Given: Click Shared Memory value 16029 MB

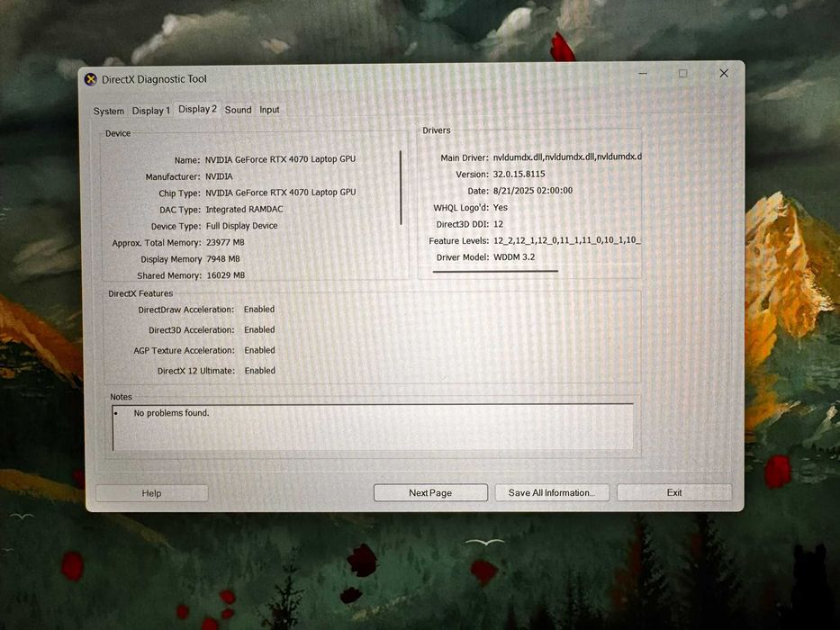Looking at the screenshot, I should (226, 274).
